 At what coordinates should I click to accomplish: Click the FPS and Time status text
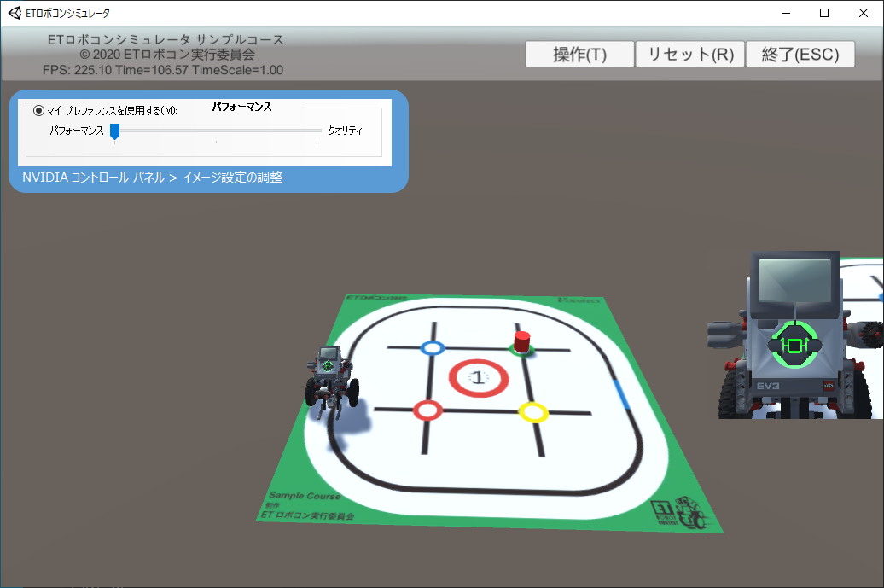(163, 70)
